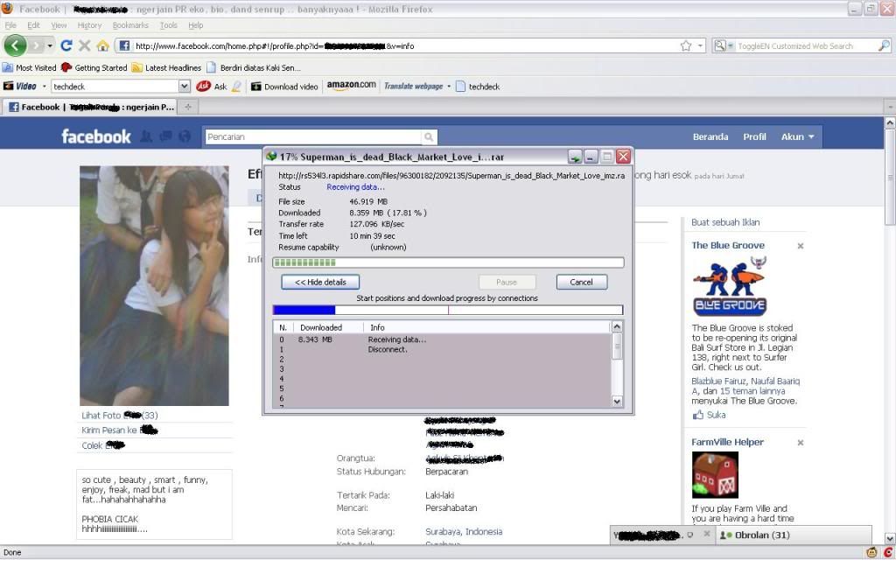Open the File menu
The width and height of the screenshot is (896, 588).
[x=10, y=25]
